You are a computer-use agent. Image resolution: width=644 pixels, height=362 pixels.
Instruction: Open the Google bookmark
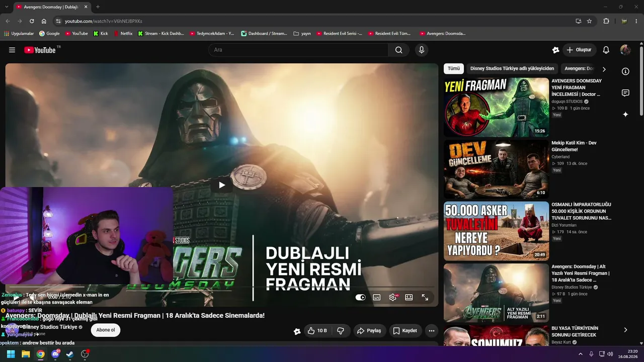(x=49, y=34)
